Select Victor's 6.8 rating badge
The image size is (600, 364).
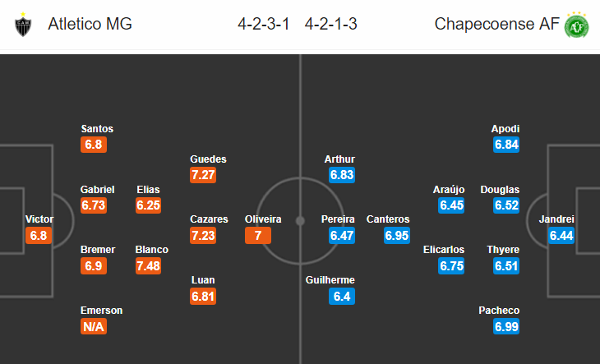coord(39,236)
